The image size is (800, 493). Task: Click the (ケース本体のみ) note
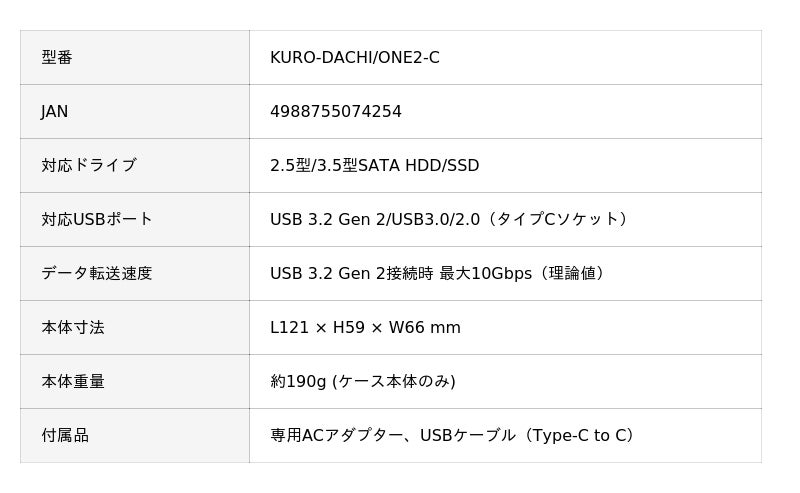pos(393,382)
